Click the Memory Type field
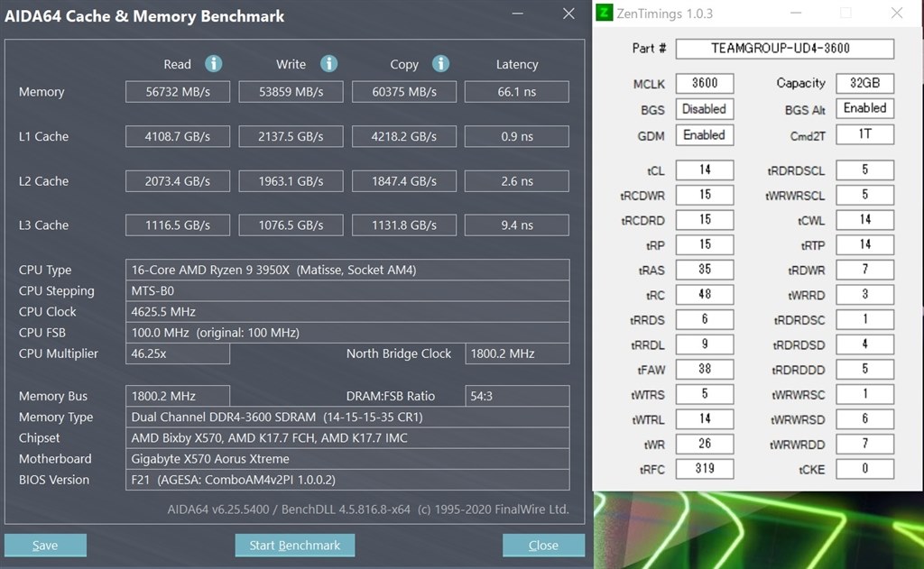The width and height of the screenshot is (924, 569). tap(347, 417)
